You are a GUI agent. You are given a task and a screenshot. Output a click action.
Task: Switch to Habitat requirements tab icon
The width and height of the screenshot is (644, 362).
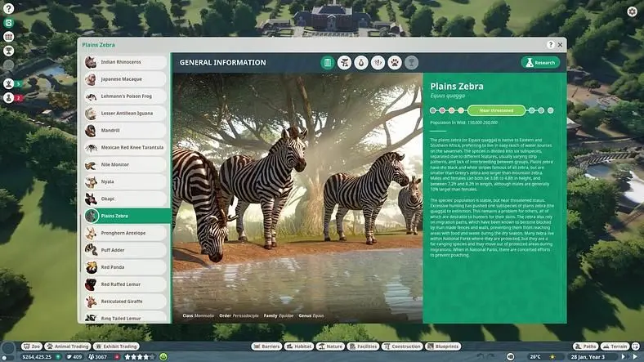coord(345,63)
